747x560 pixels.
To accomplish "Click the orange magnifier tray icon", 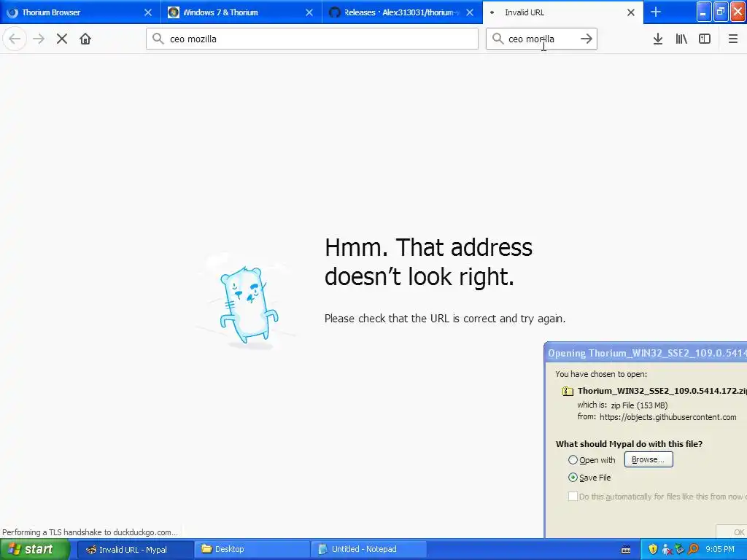I will 693,550.
